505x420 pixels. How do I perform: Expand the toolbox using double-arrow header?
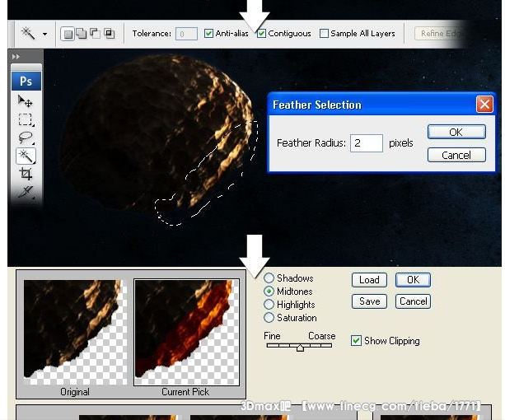click(x=16, y=57)
